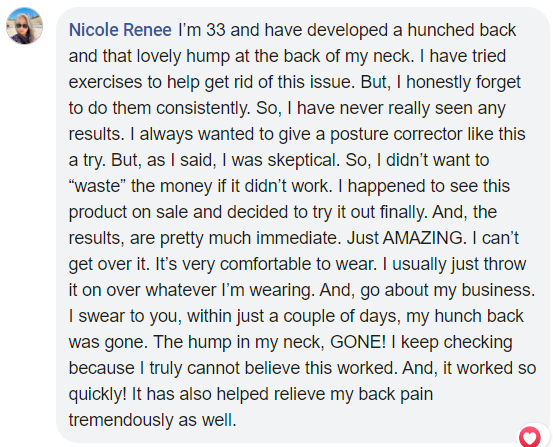
Task: Click the word GONE! in the comment
Action: (x=358, y=342)
